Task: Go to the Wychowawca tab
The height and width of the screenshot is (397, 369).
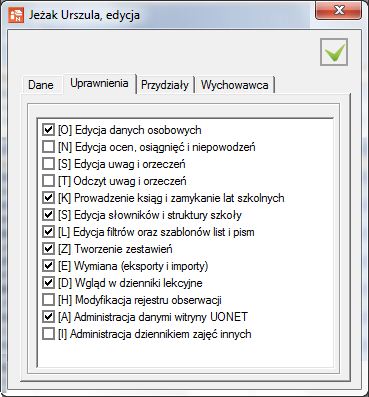Action: click(235, 85)
